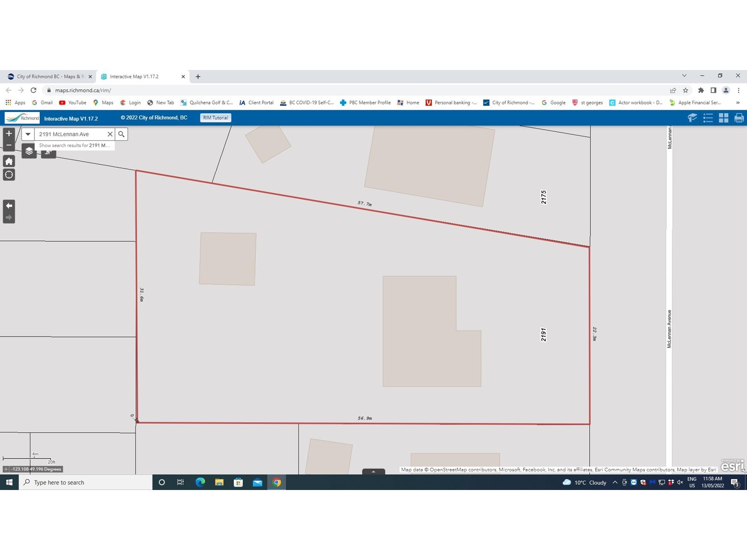Image resolution: width=747 pixels, height=560 pixels.
Task: Click the print map icon
Action: click(739, 118)
